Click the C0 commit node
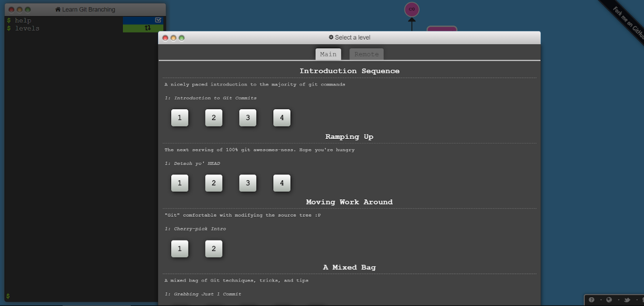The height and width of the screenshot is (306, 644). [412, 9]
